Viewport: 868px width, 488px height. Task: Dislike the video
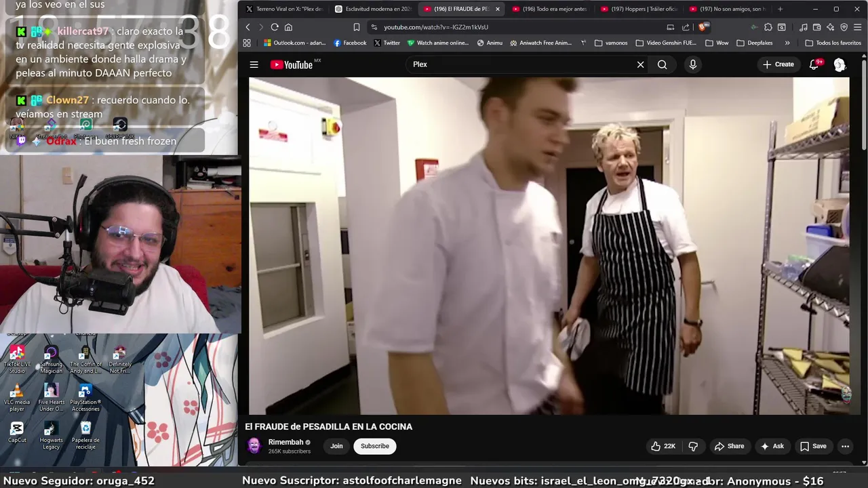tap(693, 446)
